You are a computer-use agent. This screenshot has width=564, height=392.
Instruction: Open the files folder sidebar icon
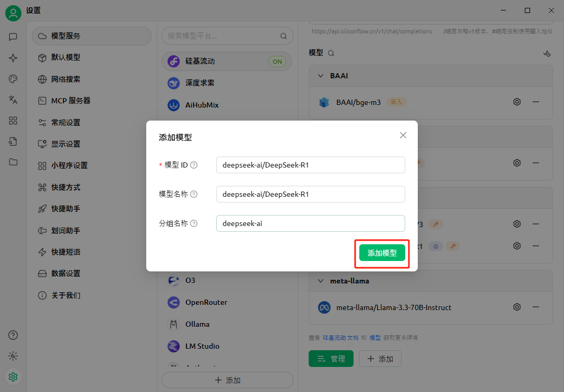[x=13, y=162]
